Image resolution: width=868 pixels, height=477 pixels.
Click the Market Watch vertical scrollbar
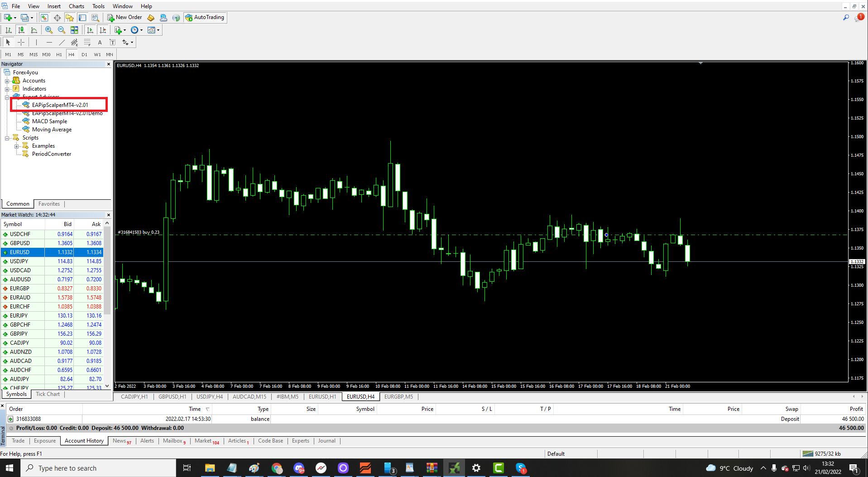coord(107,272)
